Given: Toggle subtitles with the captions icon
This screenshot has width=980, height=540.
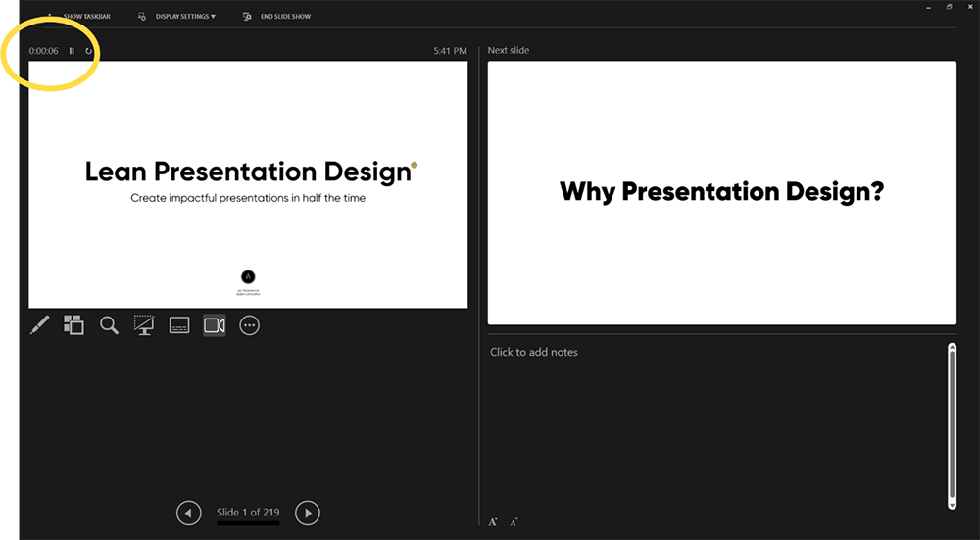Looking at the screenshot, I should (x=179, y=325).
